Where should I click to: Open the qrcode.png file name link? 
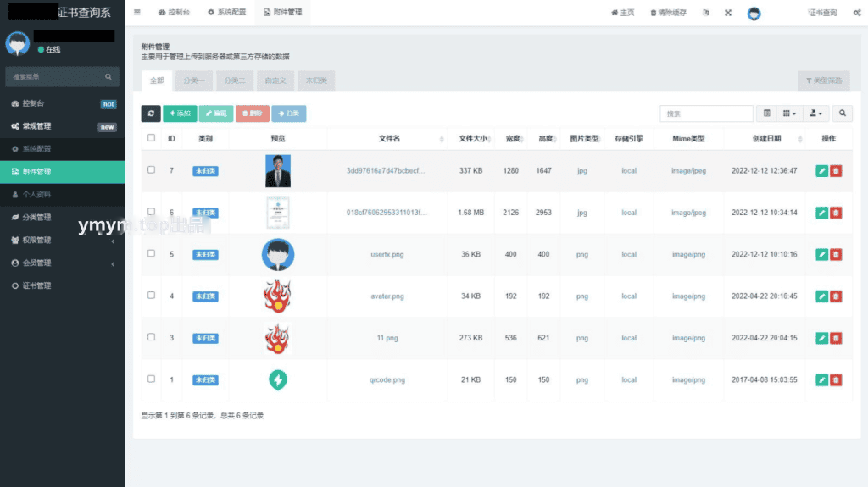coord(387,380)
